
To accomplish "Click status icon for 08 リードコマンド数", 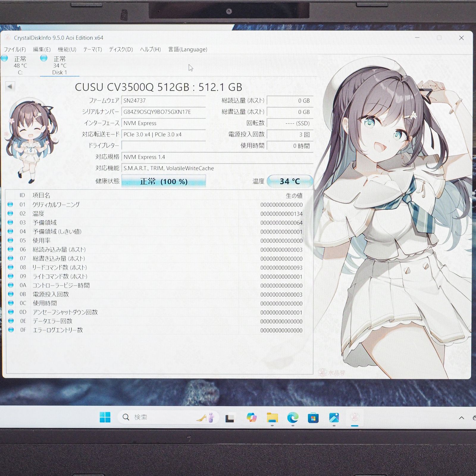I will pos(11,267).
